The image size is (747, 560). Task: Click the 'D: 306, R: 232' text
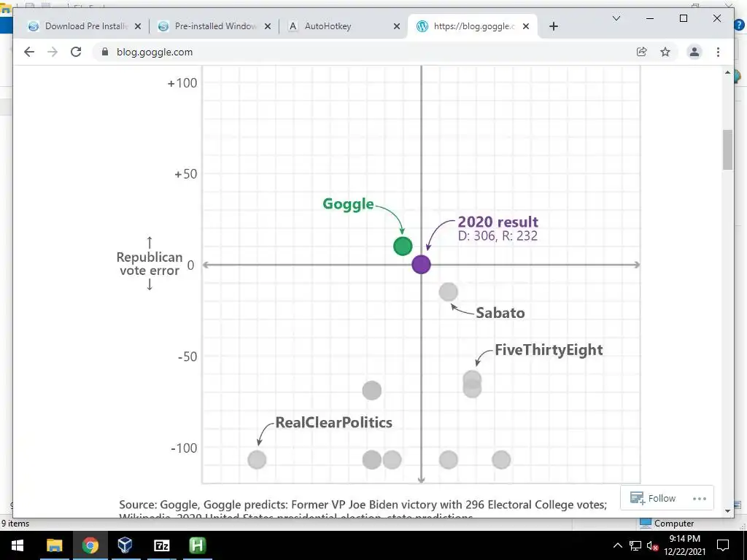pyautogui.click(x=498, y=236)
